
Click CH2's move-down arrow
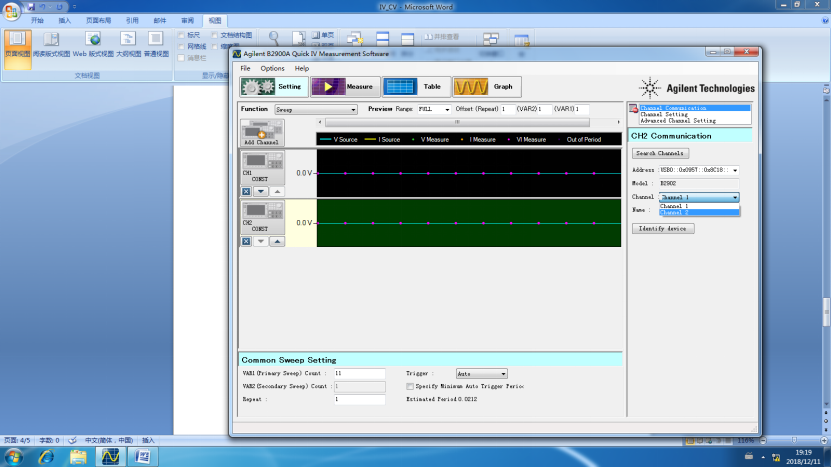(x=261, y=241)
